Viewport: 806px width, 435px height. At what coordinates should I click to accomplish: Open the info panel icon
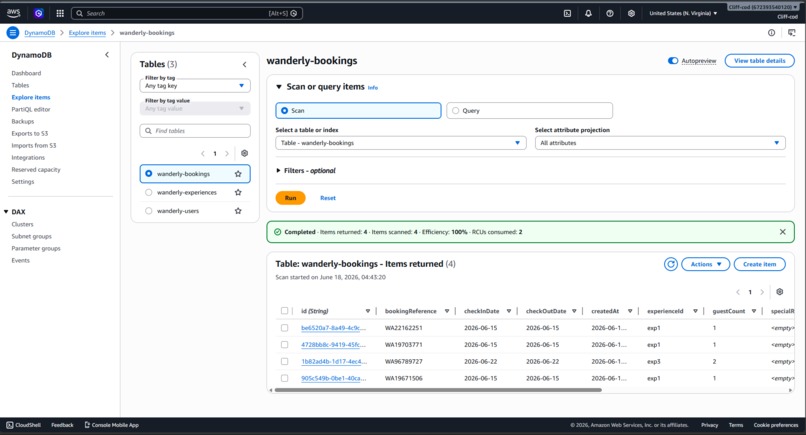(771, 33)
